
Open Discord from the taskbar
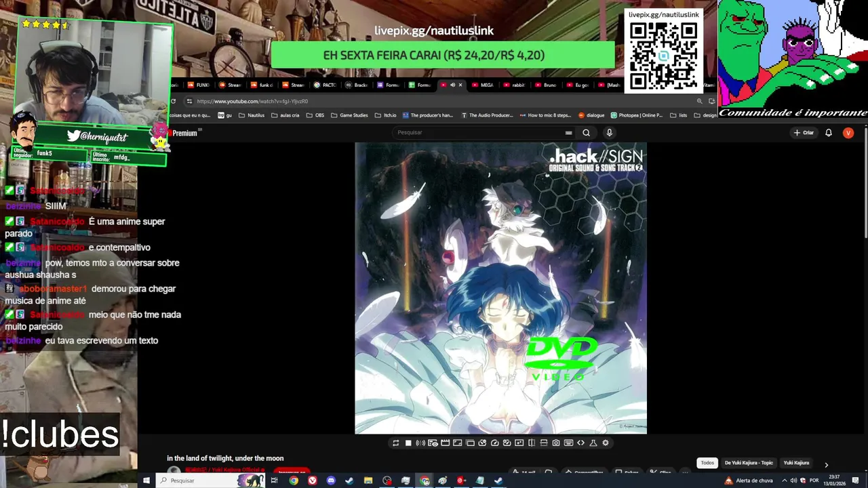coord(331,481)
